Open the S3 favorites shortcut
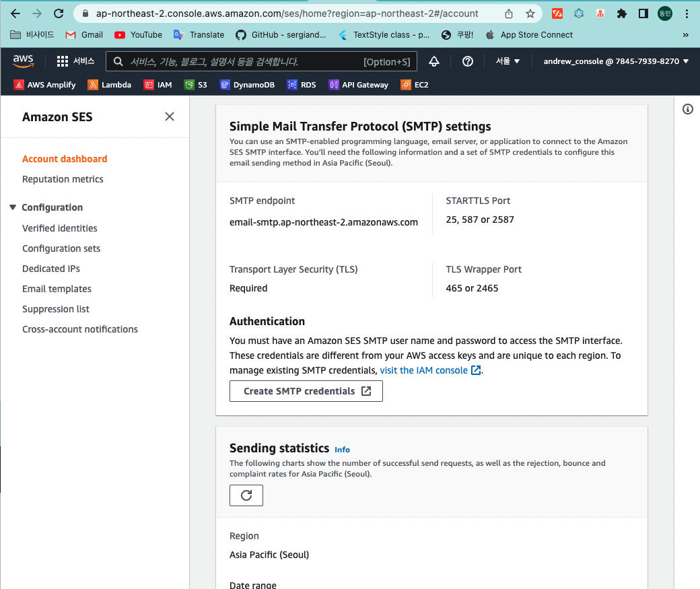 tap(196, 85)
